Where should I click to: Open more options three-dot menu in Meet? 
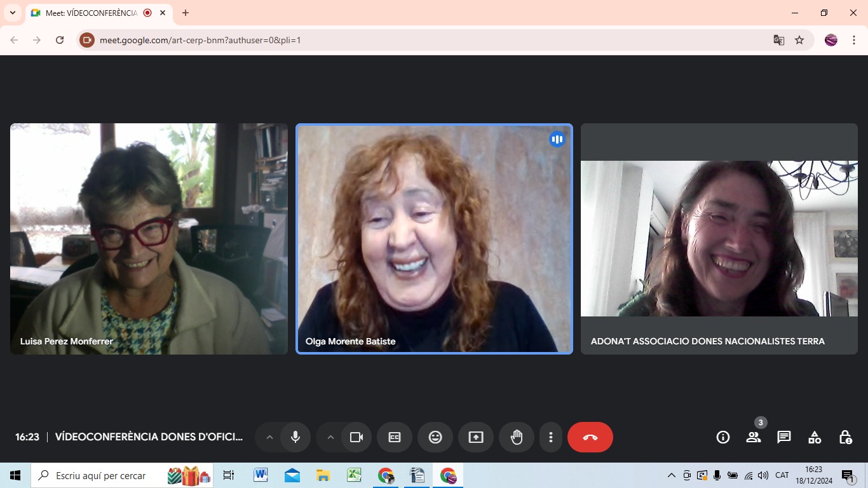(551, 437)
